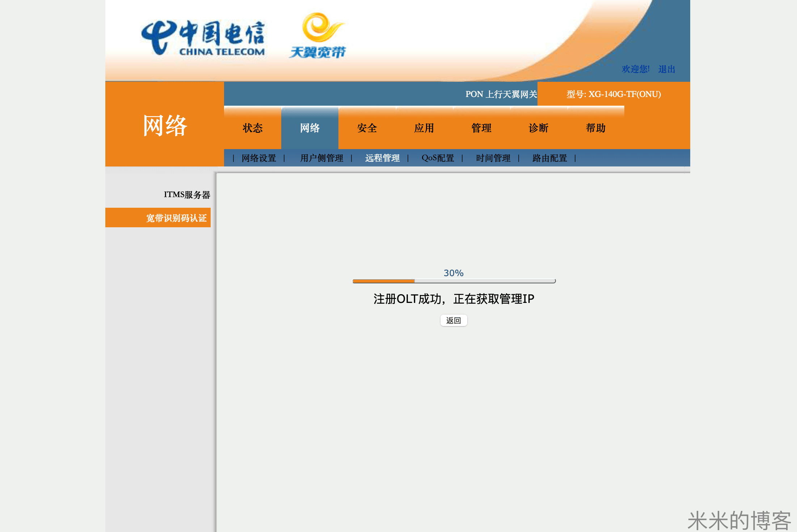Open the 帮助 tab
Screen dimensions: 797x532
[x=595, y=128]
